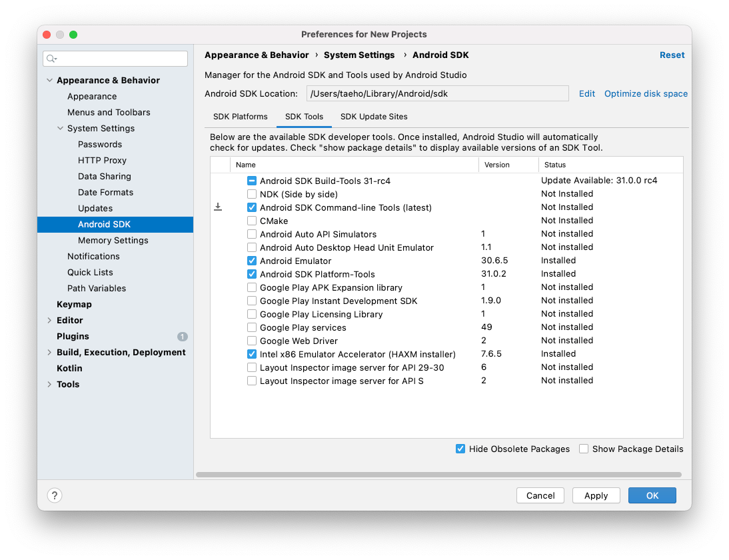Enable Google Play services checkbox
729x560 pixels.
[251, 327]
